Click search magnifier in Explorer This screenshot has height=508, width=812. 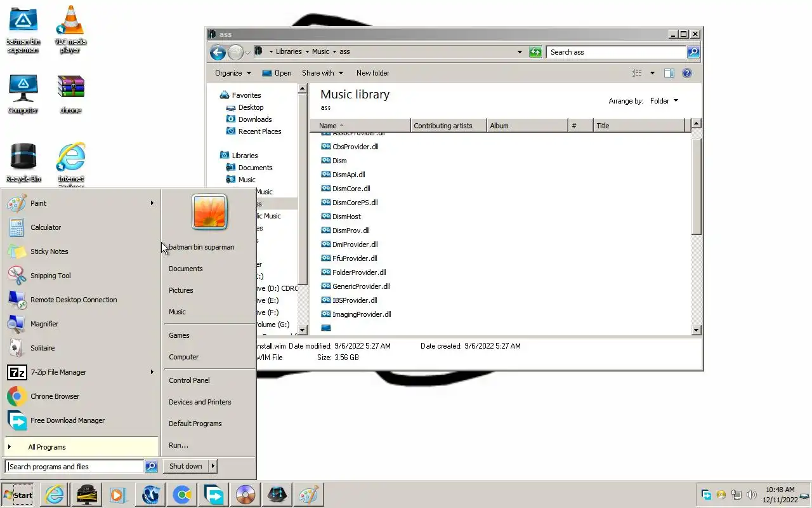click(x=693, y=52)
